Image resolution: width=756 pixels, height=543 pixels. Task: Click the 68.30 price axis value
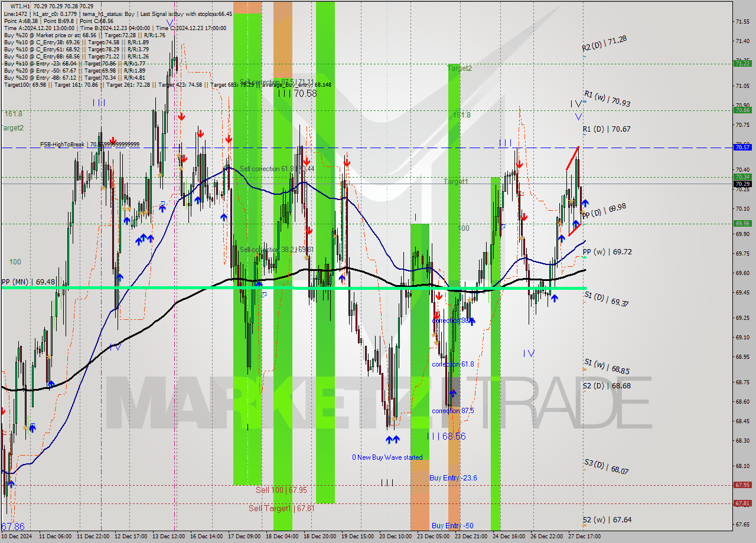[742, 440]
